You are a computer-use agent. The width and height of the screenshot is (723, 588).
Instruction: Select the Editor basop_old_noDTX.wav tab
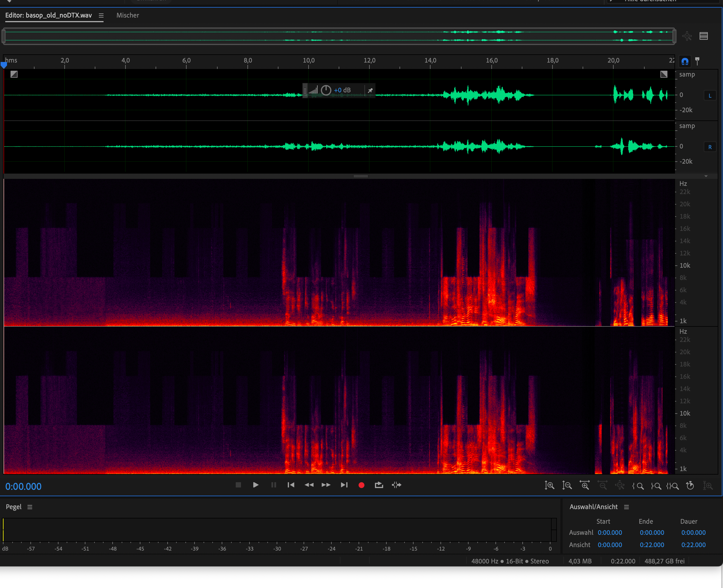pos(49,15)
